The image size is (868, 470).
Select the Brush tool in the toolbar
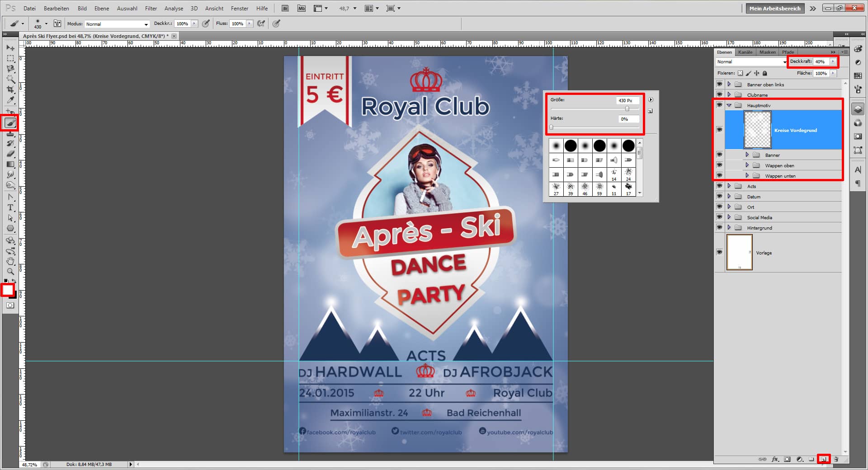coord(10,123)
